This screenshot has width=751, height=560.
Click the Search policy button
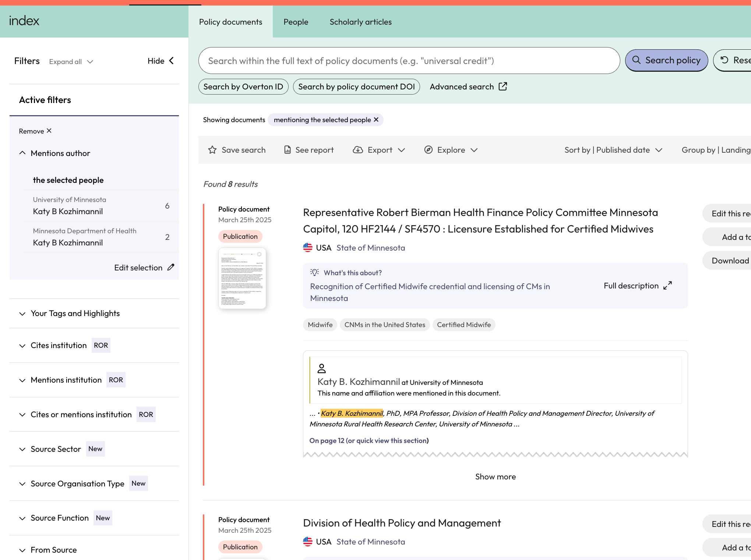point(666,60)
